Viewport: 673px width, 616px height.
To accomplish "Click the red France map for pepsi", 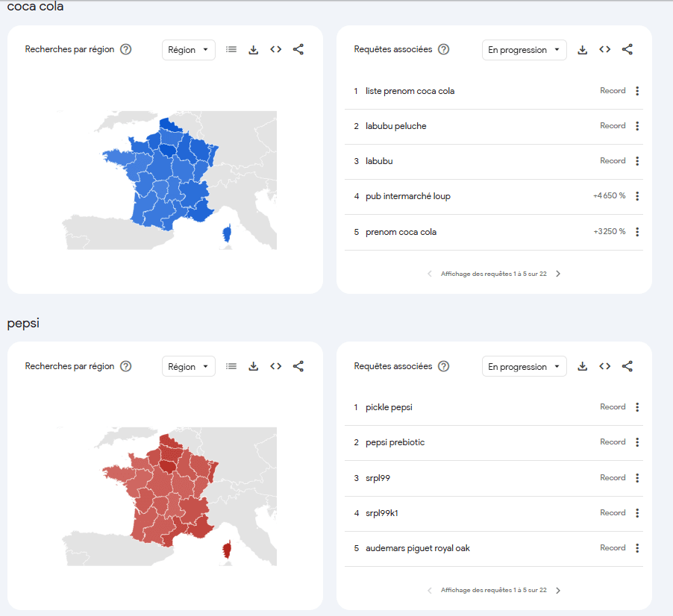I will 167,497.
